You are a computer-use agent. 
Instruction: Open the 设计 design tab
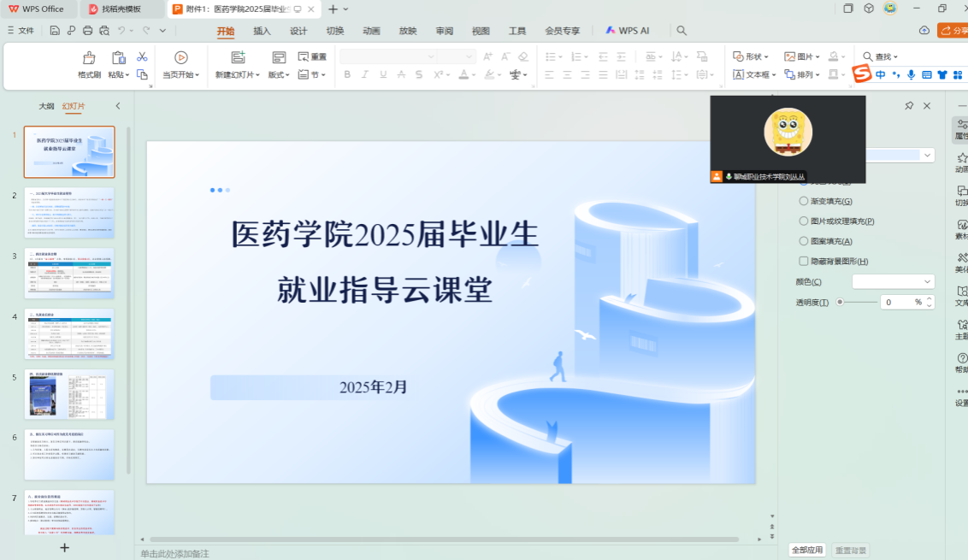(x=298, y=31)
